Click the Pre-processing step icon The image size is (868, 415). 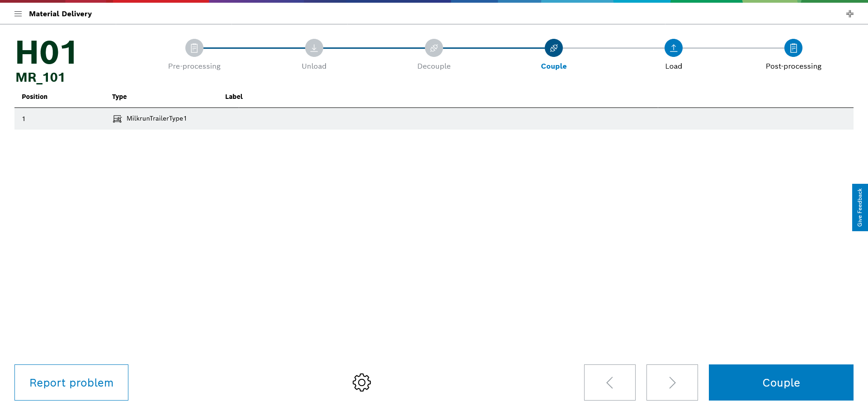194,48
